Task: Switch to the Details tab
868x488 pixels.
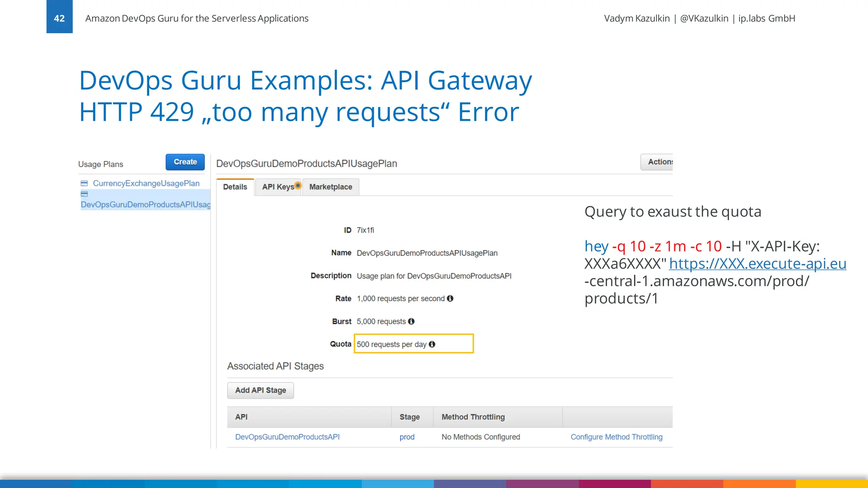Action: 235,187
